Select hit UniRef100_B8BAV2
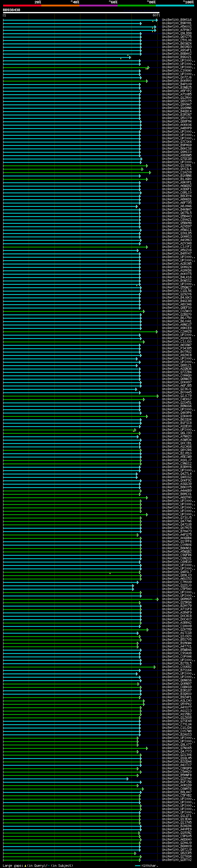 click(177, 54)
